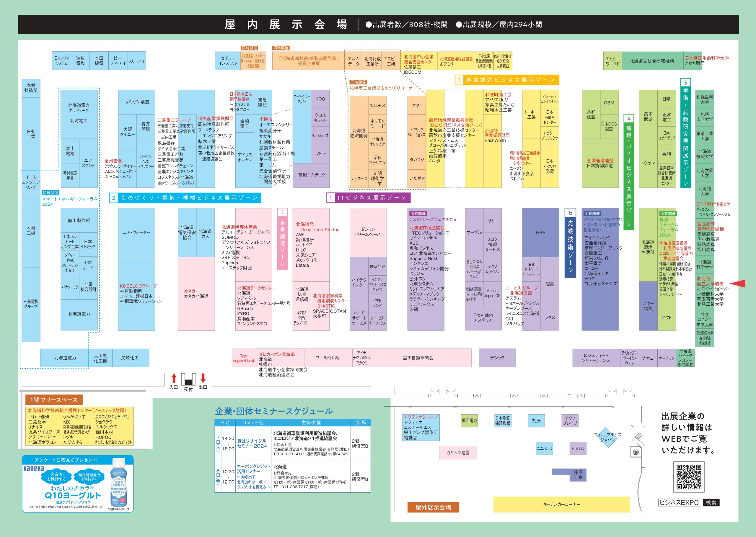756x537 pixels.
Task: Click the ラクス booth
Action: [550, 318]
